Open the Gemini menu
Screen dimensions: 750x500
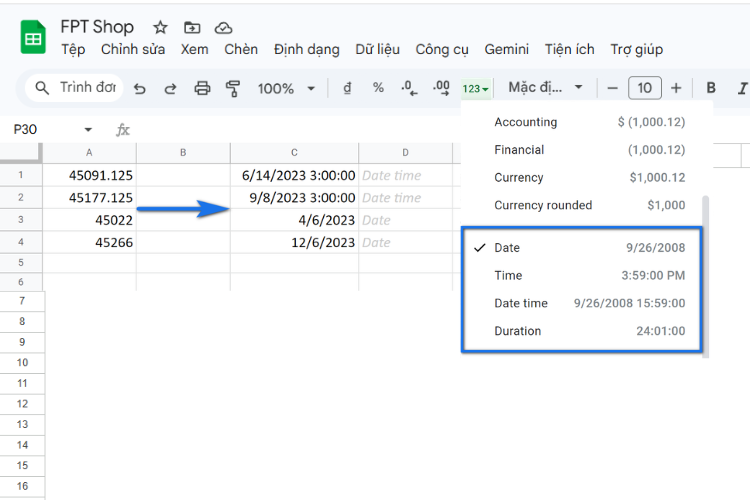pos(507,49)
